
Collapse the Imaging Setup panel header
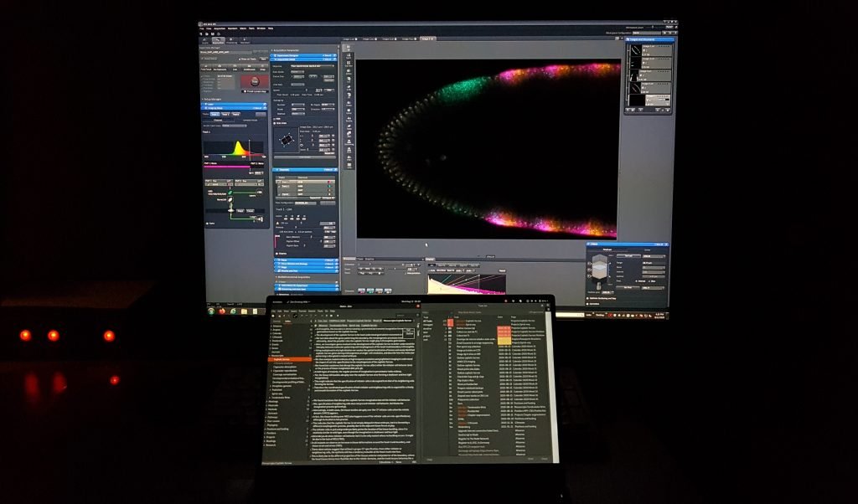coord(235,108)
